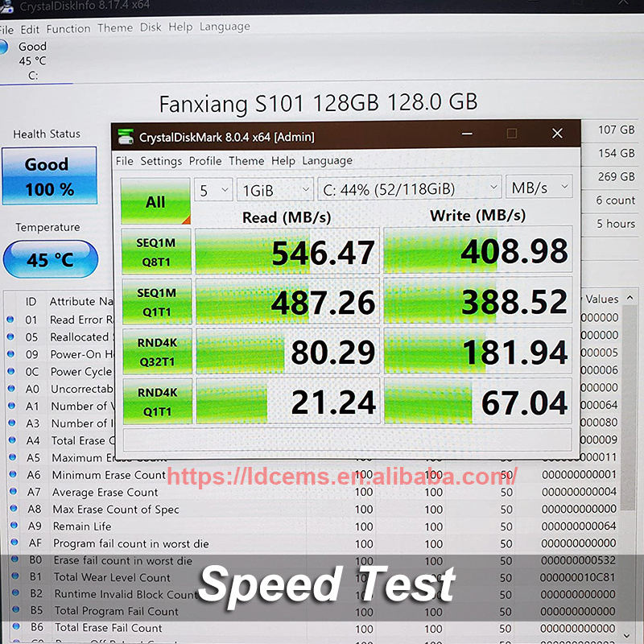This screenshot has height=644, width=644.
Task: Open File menu in CrystalDiskMark
Action: pyautogui.click(x=125, y=161)
